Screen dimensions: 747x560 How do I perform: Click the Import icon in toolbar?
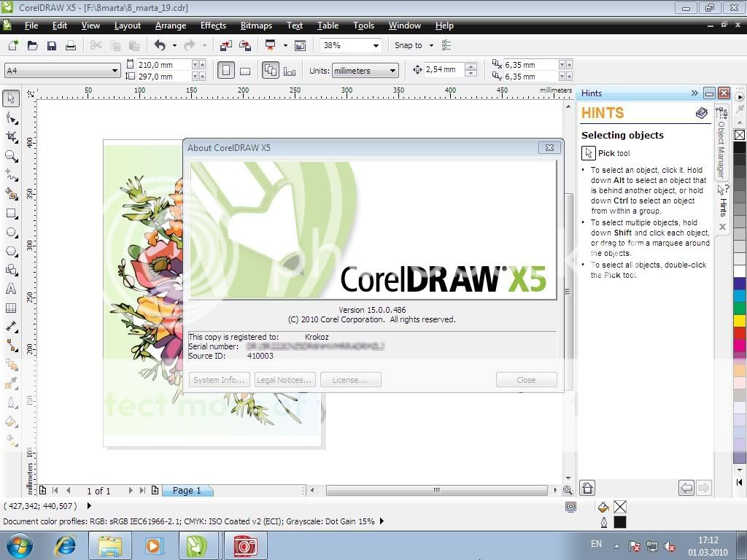click(225, 45)
